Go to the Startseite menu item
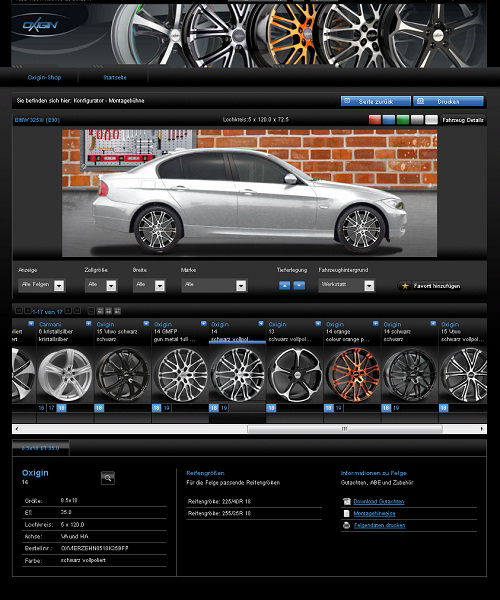This screenshot has height=600, width=500. click(x=115, y=77)
